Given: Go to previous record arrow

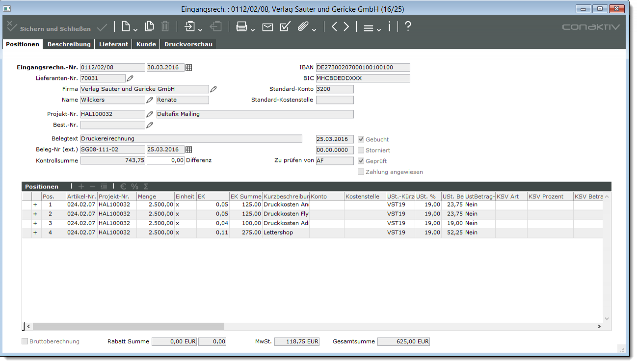Looking at the screenshot, I should 334,27.
